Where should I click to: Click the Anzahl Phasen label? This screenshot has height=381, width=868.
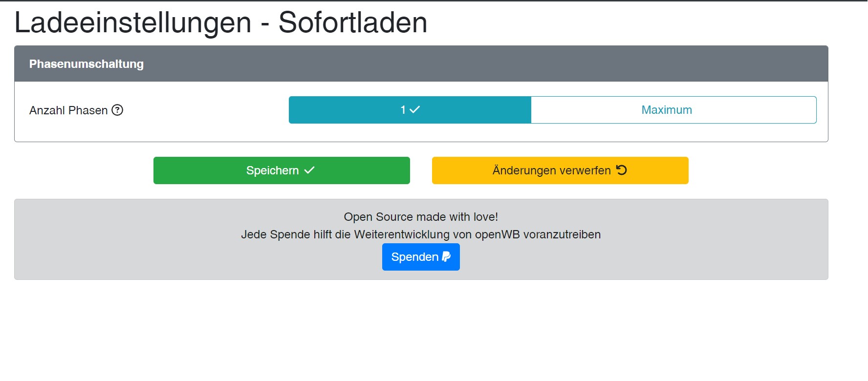pyautogui.click(x=68, y=110)
